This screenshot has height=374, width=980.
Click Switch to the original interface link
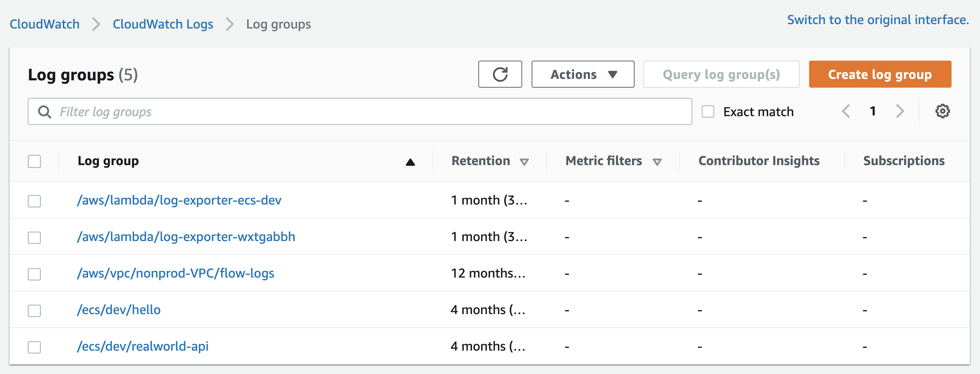879,19
